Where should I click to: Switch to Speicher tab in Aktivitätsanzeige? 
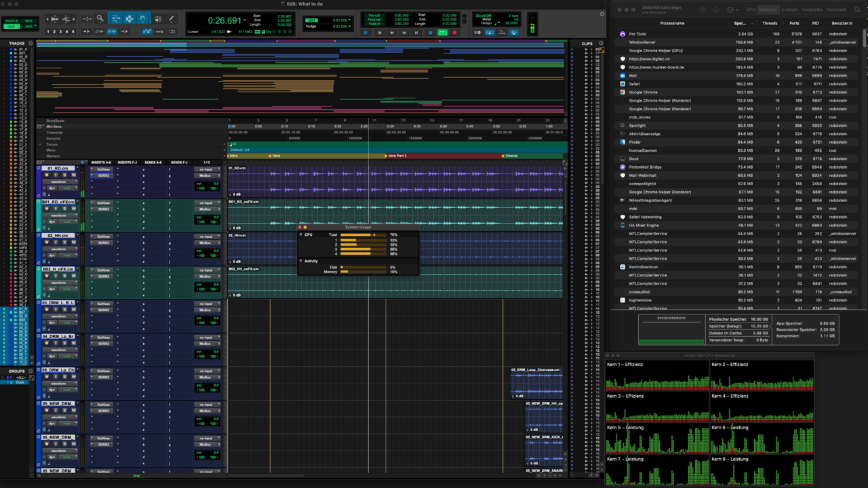pyautogui.click(x=768, y=9)
